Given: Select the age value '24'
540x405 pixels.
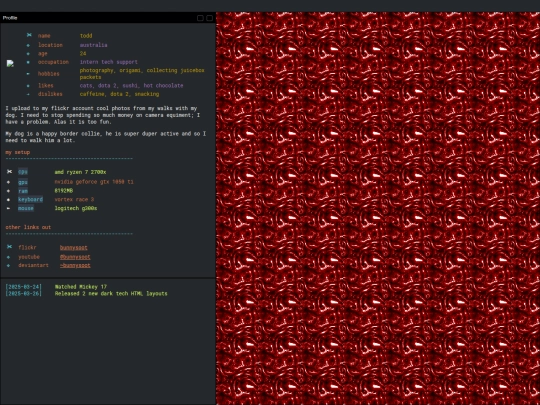Looking at the screenshot, I should point(83,54).
